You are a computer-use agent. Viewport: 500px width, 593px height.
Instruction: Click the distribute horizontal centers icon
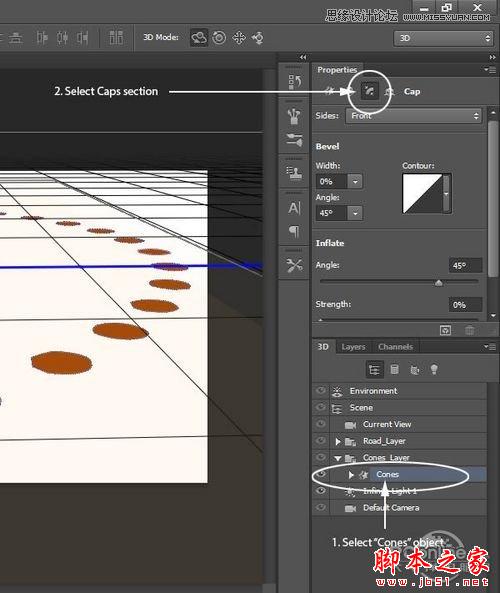(x=62, y=37)
